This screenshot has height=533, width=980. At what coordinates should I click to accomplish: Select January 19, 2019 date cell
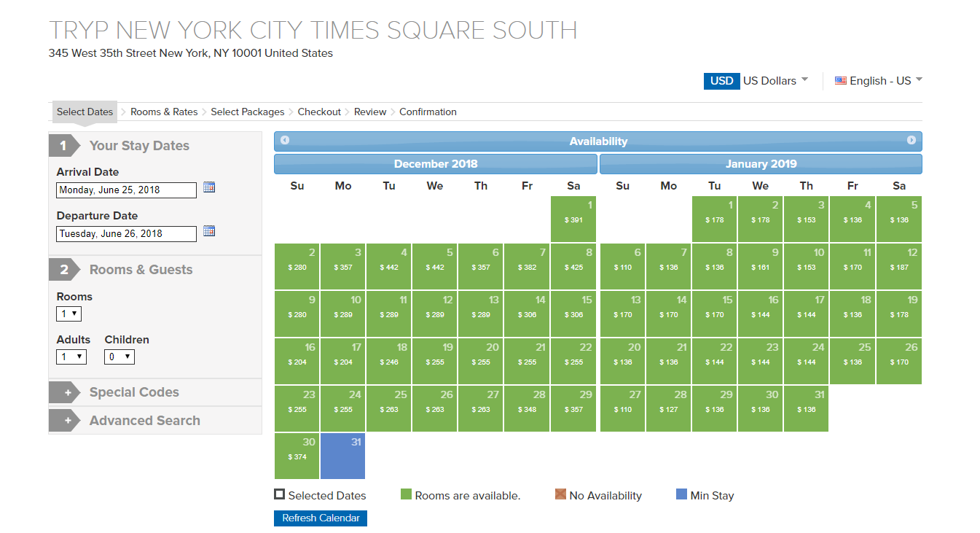(899, 314)
